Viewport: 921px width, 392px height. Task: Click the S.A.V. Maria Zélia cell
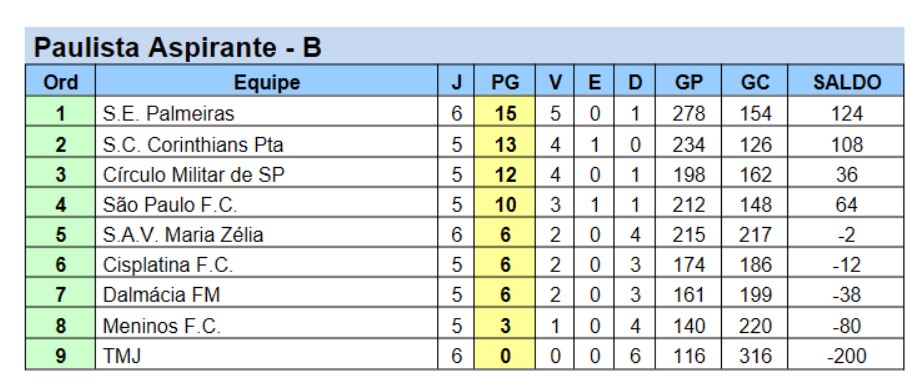point(267,234)
